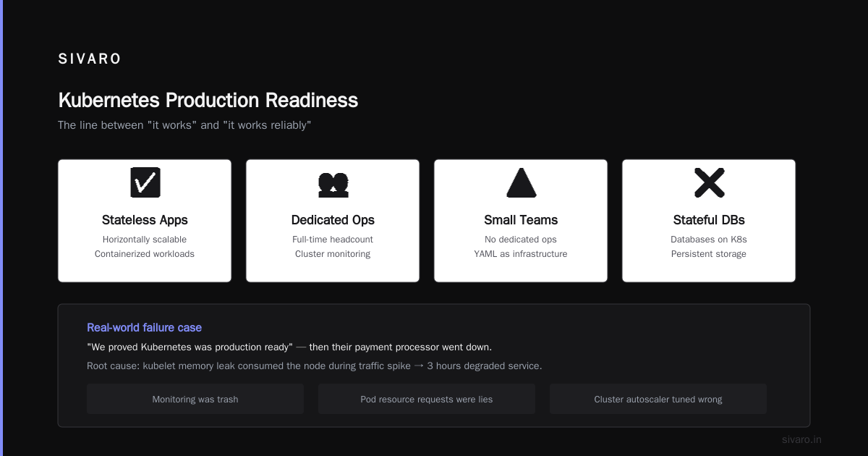Click the warning triangle icon above Small Teams

pos(521,182)
